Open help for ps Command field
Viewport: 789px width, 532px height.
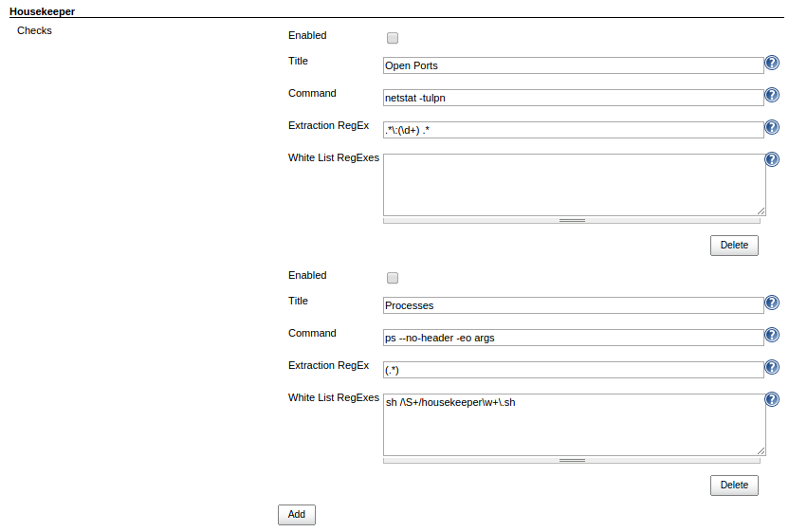772,335
